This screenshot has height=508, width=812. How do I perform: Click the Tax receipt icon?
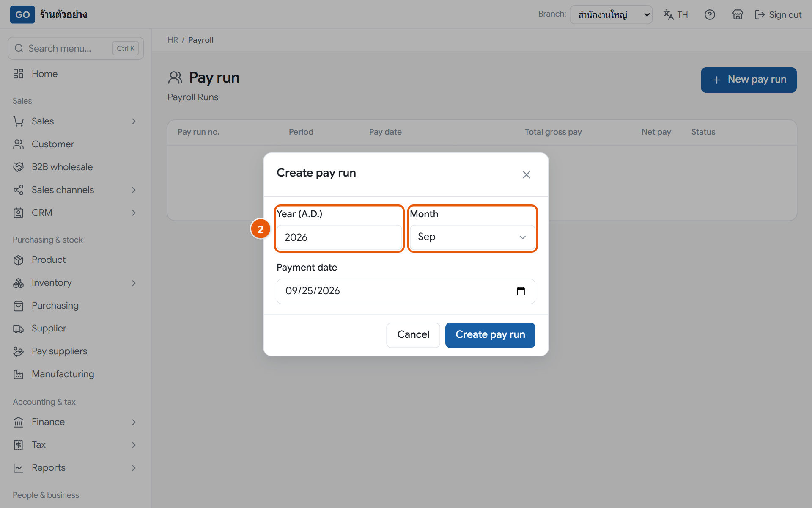click(x=18, y=445)
